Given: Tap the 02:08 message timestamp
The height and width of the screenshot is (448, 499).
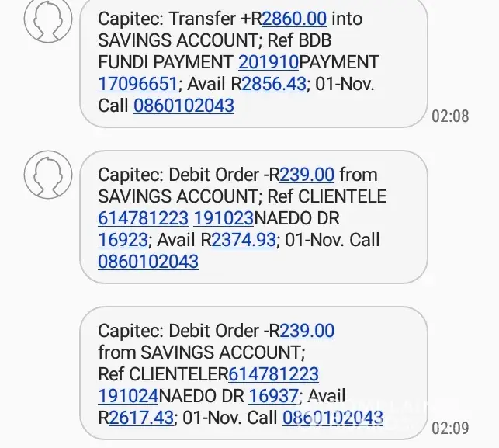Looking at the screenshot, I should click(450, 116).
